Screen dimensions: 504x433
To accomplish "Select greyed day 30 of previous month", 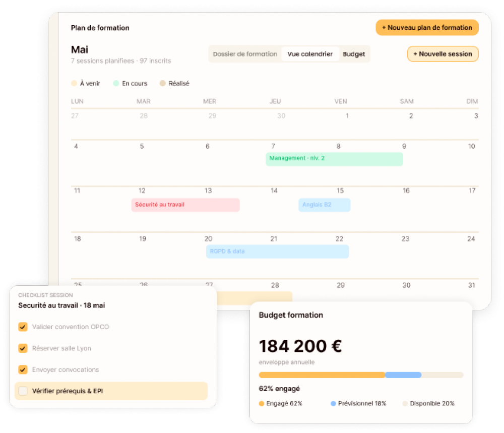I will (281, 116).
